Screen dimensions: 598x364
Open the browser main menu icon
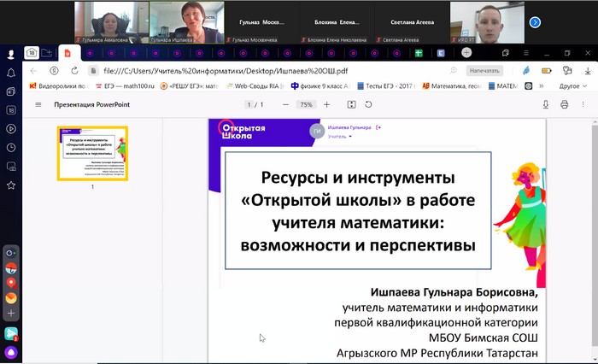point(526,53)
